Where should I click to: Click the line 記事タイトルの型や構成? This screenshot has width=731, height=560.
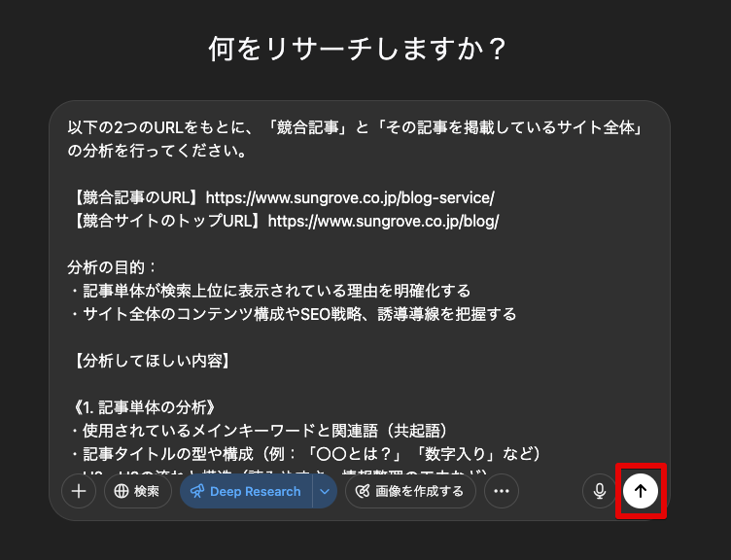305,454
